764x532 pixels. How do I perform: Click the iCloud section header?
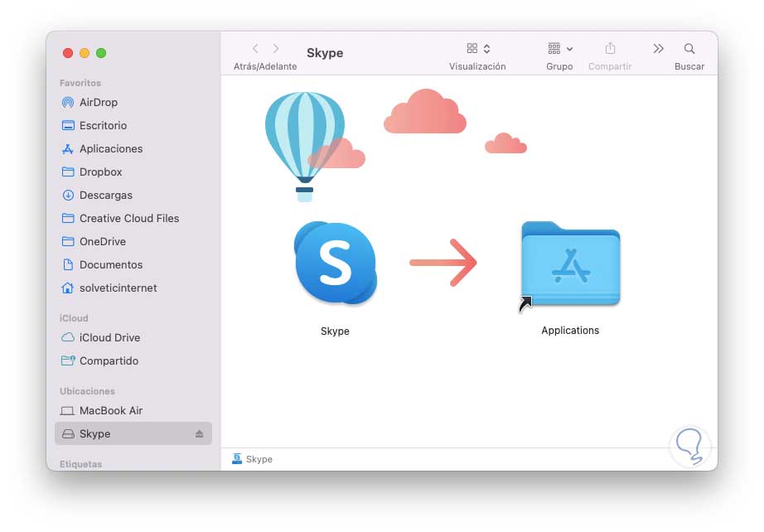74,318
